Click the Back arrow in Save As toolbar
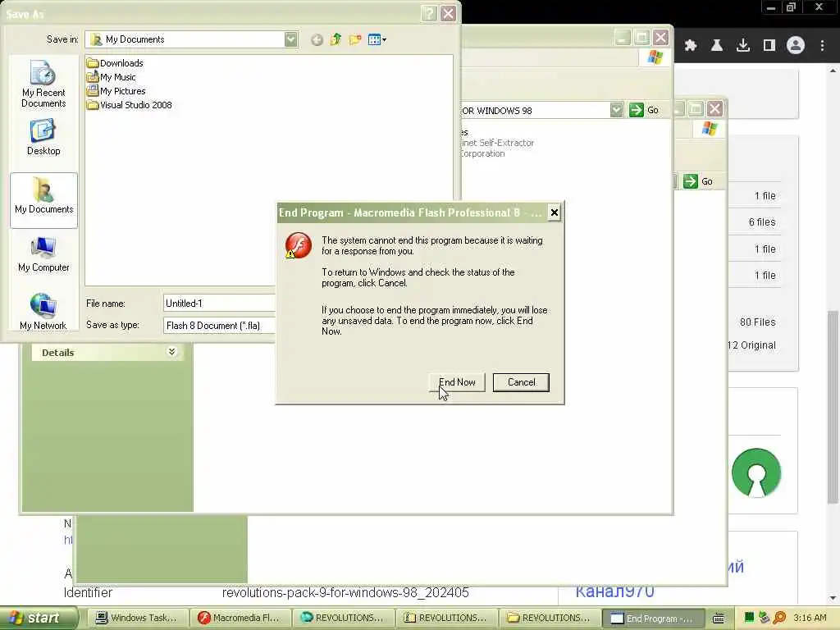The height and width of the screenshot is (630, 840). 317,39
